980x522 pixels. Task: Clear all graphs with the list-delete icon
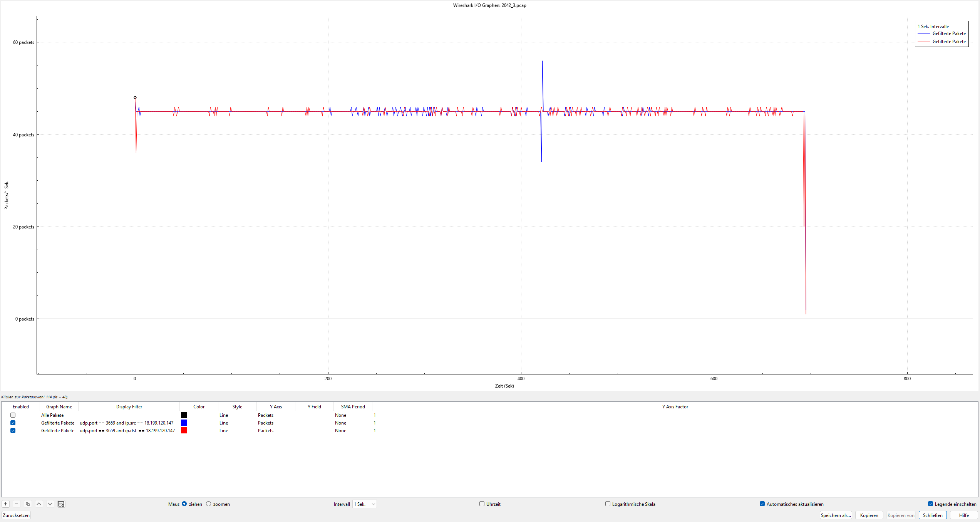(x=61, y=504)
